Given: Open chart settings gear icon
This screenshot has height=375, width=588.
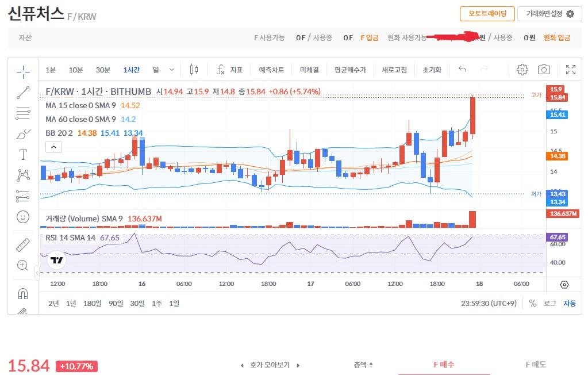Looking at the screenshot, I should point(522,70).
